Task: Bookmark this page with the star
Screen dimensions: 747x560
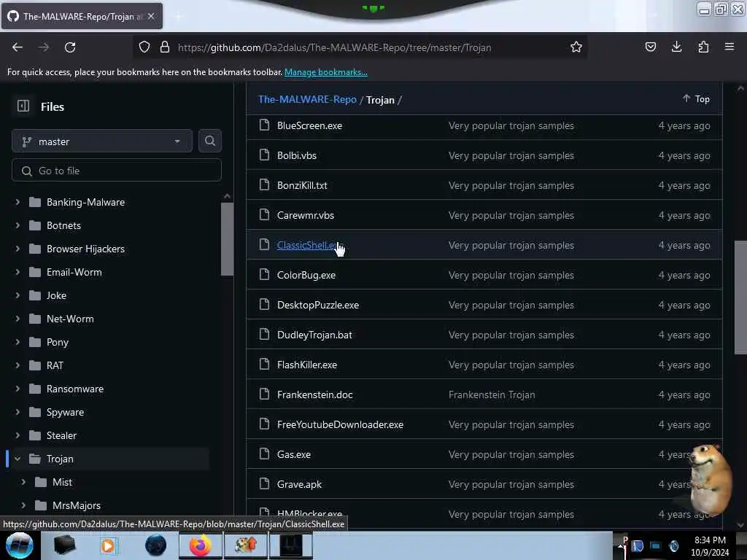Action: tap(576, 47)
